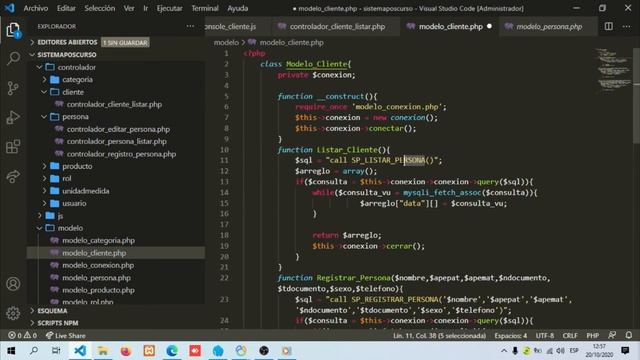The width and height of the screenshot is (640, 360).
Task: Switch to controlador_cliente_listar.php tab
Action: pos(336,27)
